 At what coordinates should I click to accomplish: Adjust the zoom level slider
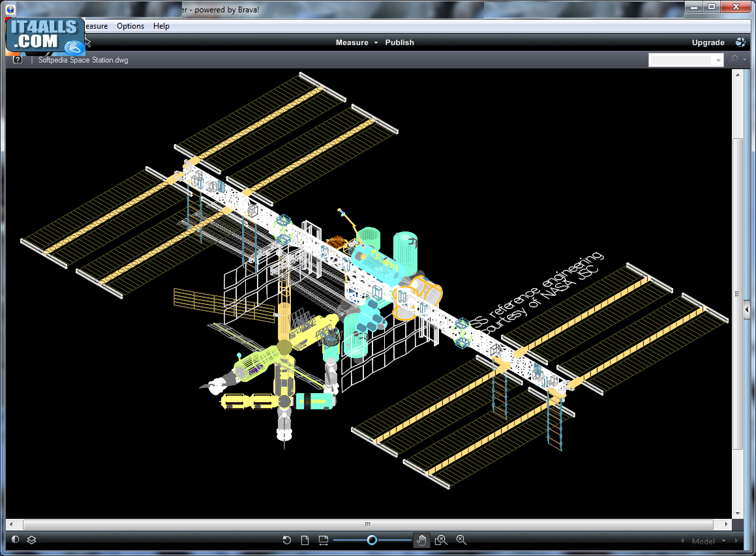[x=372, y=540]
